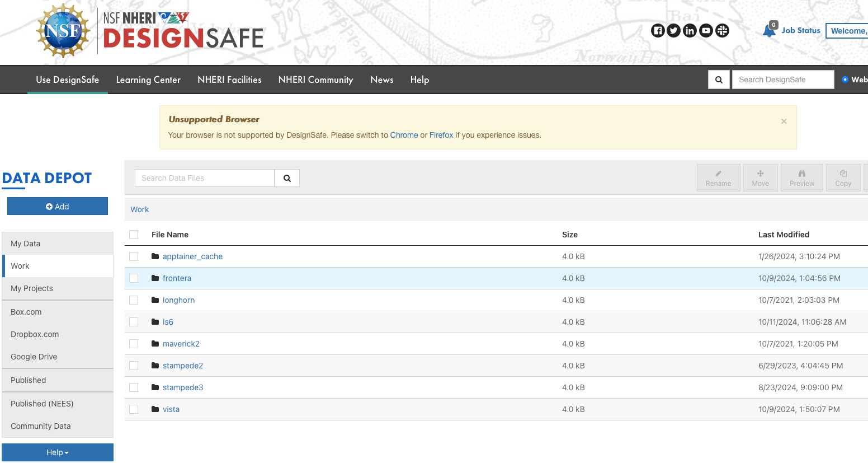Open the Job Status link

click(x=801, y=31)
